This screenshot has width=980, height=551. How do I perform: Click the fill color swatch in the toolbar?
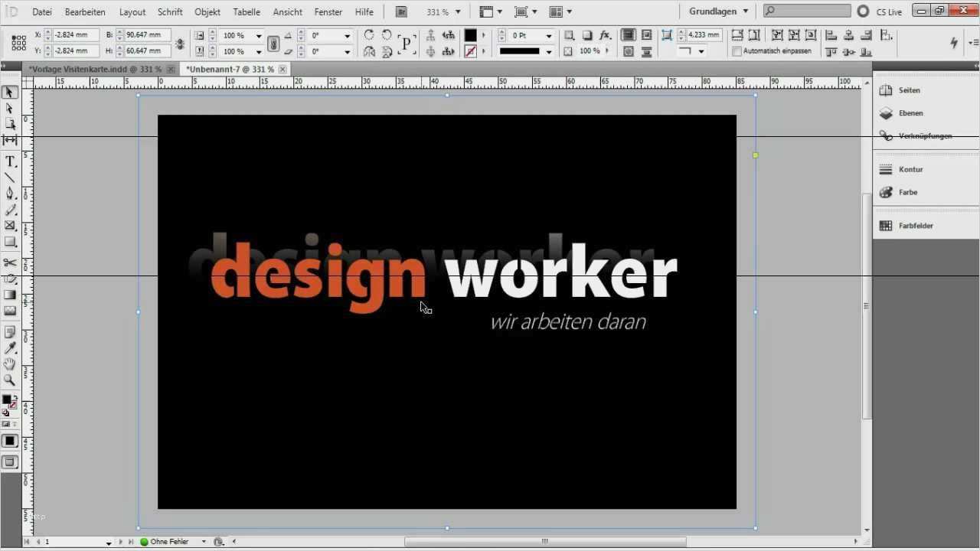[x=469, y=34]
